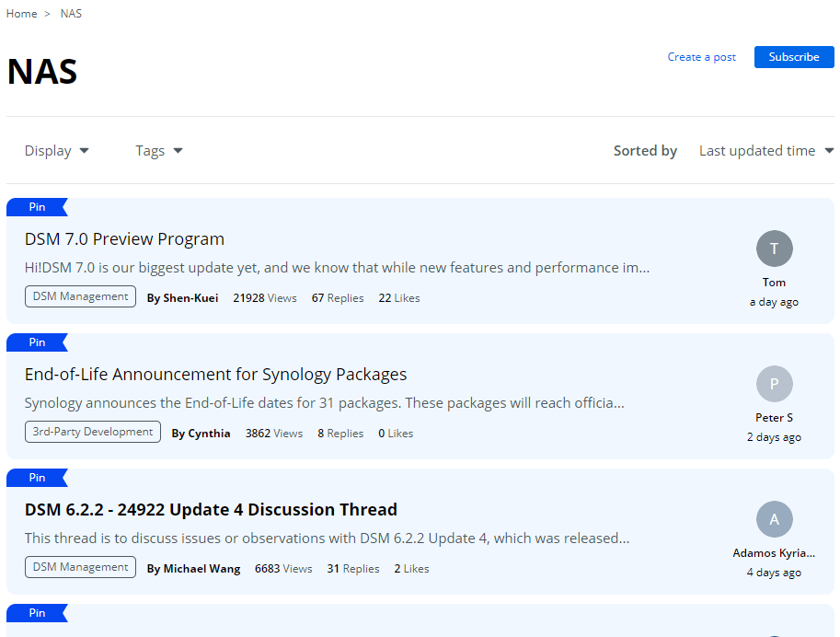This screenshot has height=637, width=840.
Task: Open the Tags dropdown filter
Action: pos(159,151)
